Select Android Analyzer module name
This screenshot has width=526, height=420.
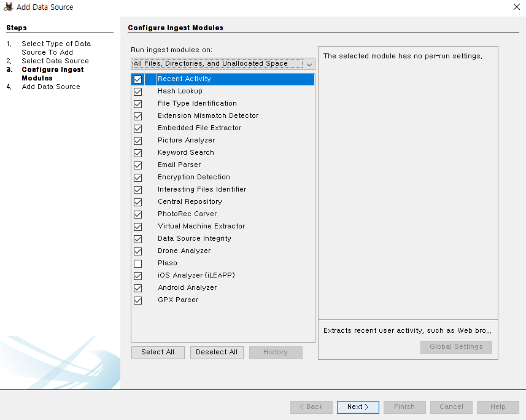tap(187, 287)
